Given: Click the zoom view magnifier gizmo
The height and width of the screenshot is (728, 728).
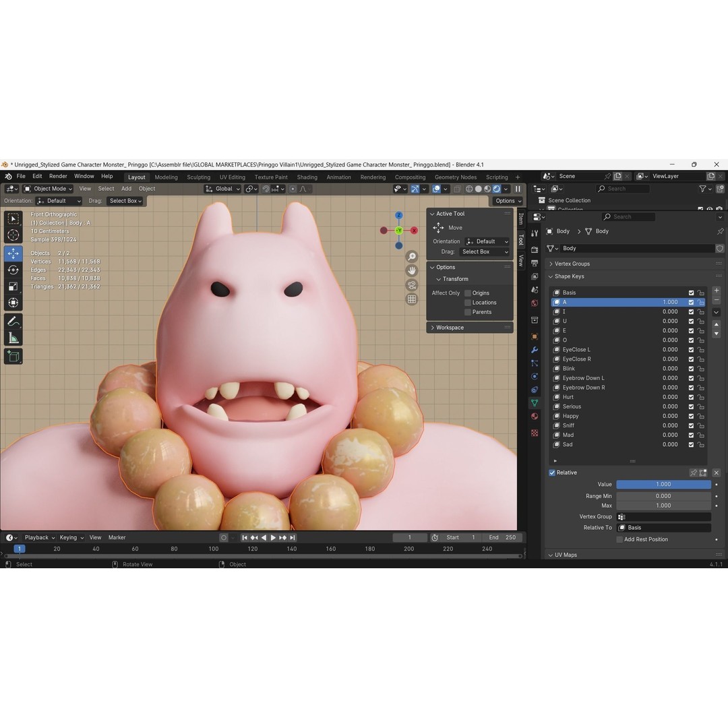Looking at the screenshot, I should point(412,256).
